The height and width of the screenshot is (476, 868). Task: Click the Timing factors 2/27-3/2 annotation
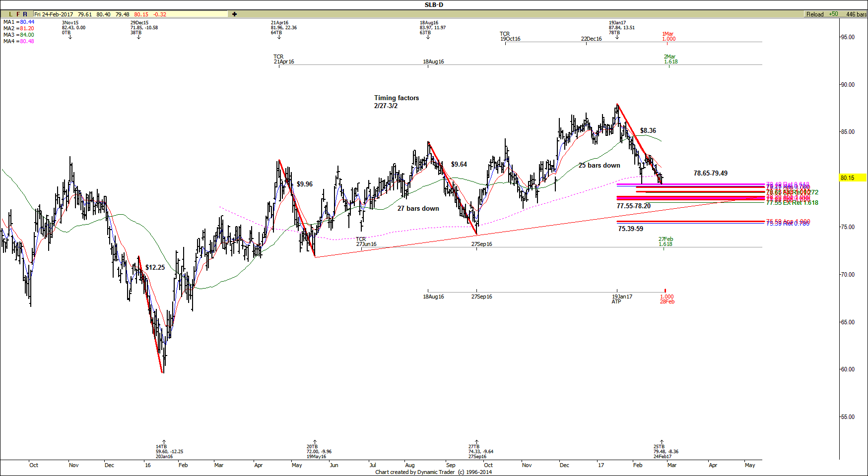[396, 102]
